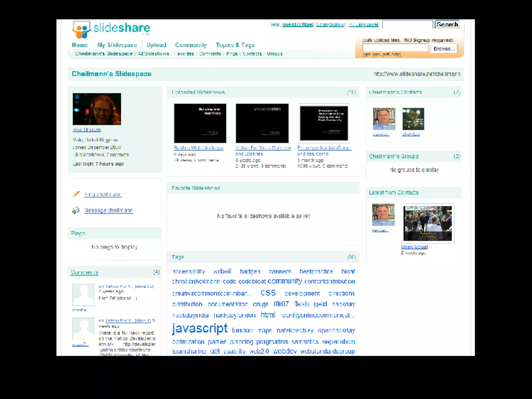The height and width of the screenshot is (399, 532).
Task: Select the javascript tag
Action: click(x=200, y=328)
